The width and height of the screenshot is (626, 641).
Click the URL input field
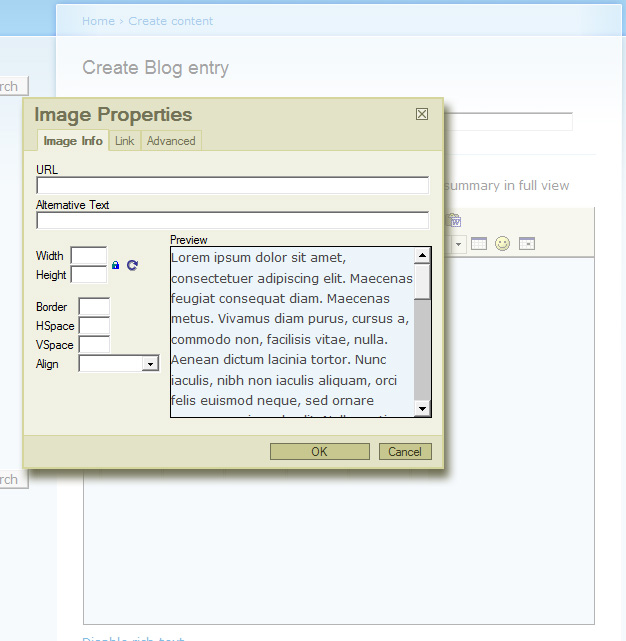point(233,186)
